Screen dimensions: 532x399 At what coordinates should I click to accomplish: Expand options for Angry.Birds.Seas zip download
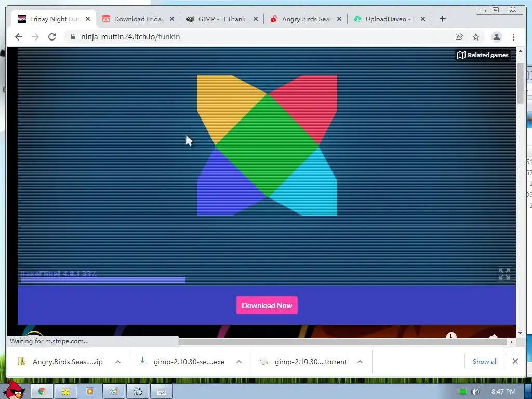pyautogui.click(x=118, y=362)
